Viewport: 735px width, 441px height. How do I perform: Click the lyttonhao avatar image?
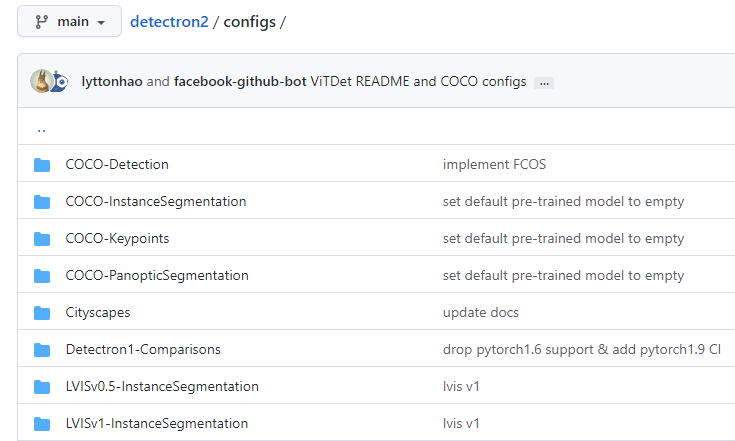(41, 81)
